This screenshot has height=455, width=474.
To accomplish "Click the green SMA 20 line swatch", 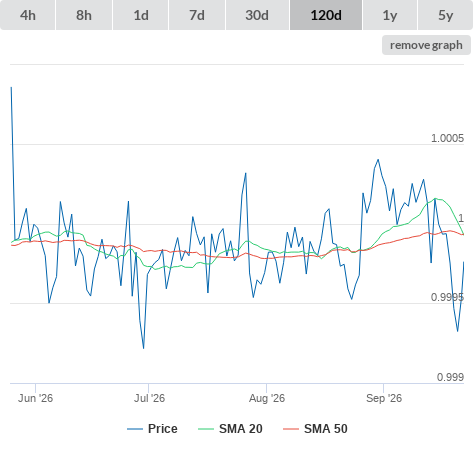I will [x=206, y=429].
